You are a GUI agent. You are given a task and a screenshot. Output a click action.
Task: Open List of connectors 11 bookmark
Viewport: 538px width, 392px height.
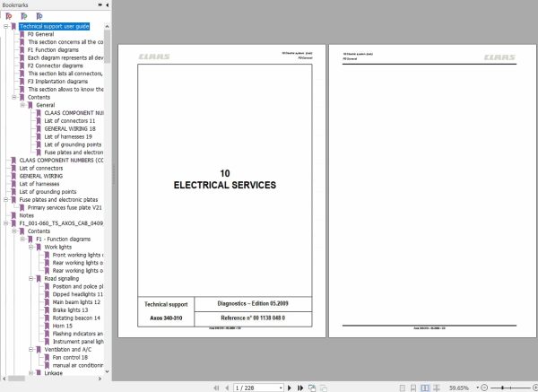point(69,121)
